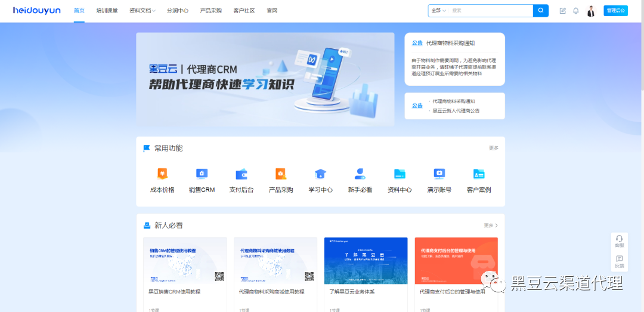The height and width of the screenshot is (312, 644).
Task: Click the heidouyun logo
Action: click(x=37, y=10)
